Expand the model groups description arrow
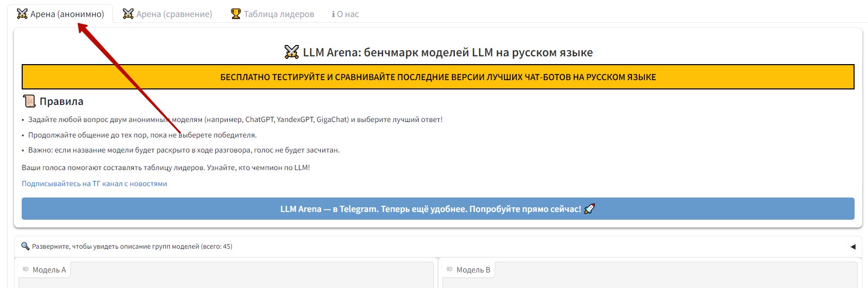 point(853,247)
